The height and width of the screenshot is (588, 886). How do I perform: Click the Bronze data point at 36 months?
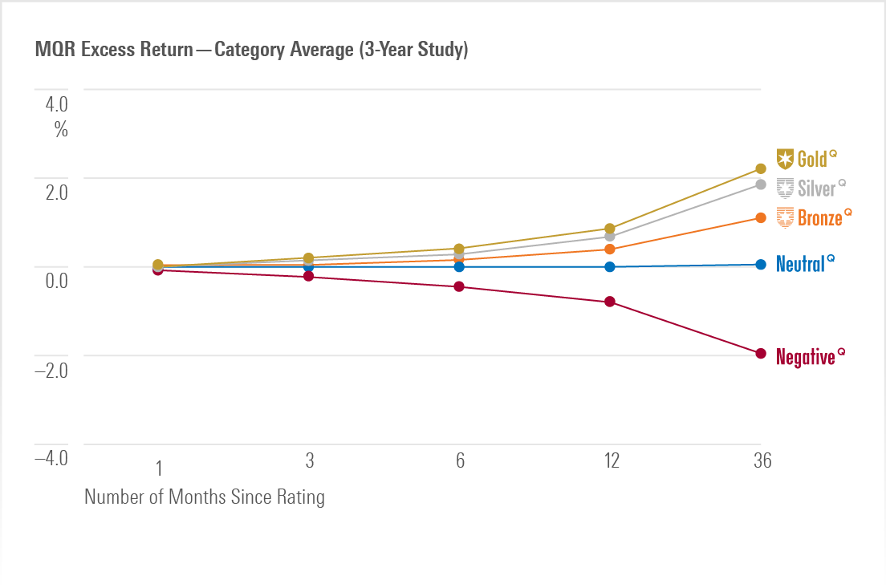click(x=761, y=218)
